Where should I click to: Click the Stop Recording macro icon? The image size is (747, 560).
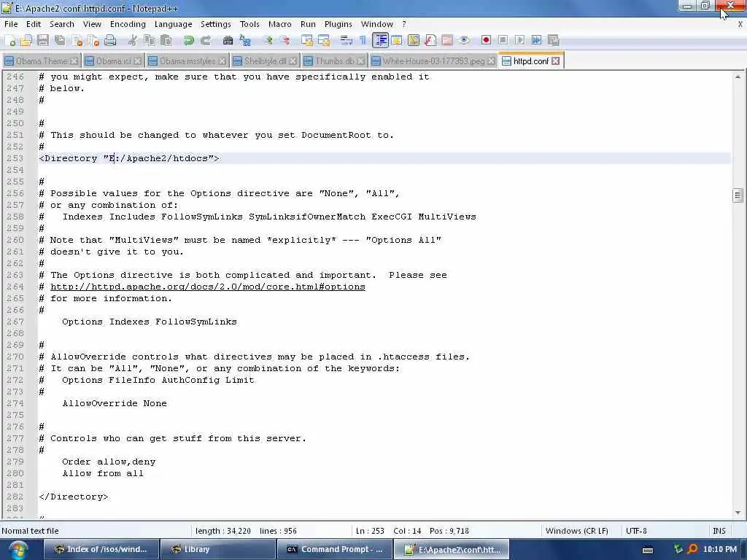coord(503,41)
